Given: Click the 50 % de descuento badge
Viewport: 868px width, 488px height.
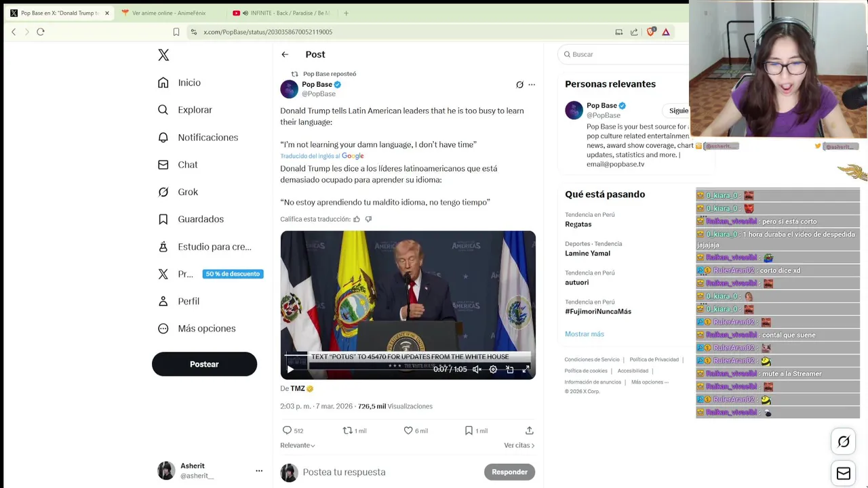Looking at the screenshot, I should click(x=233, y=274).
